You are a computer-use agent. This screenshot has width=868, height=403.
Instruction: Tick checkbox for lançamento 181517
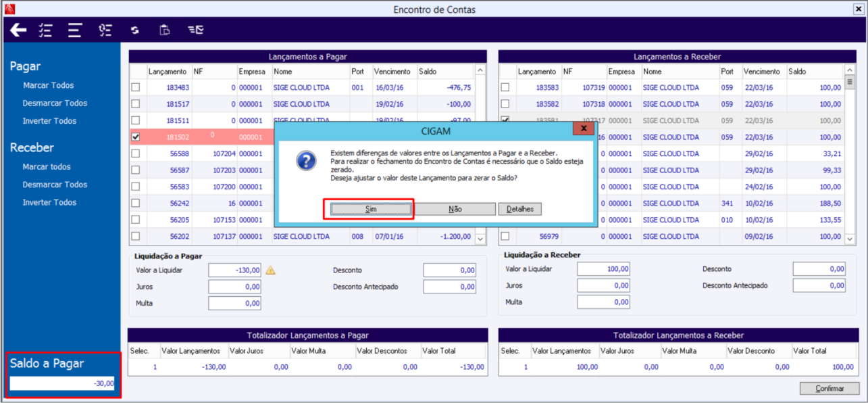(136, 103)
